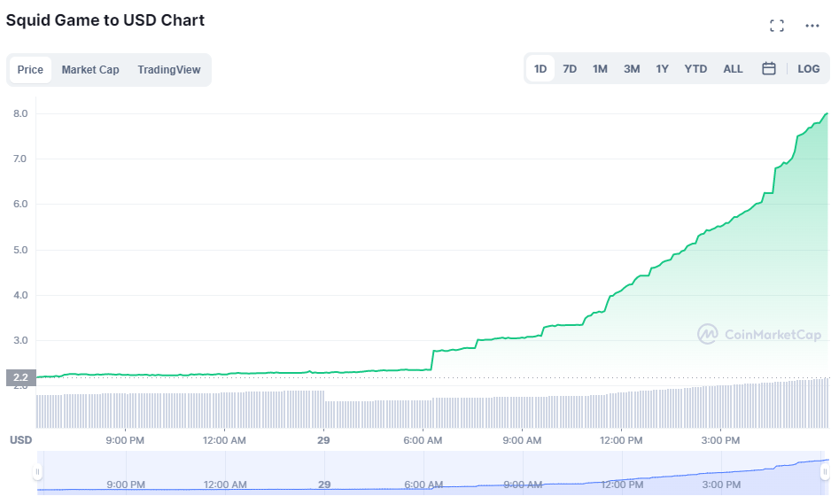Grab the right handle of range navigator
The height and width of the screenshot is (504, 831).
(825, 472)
